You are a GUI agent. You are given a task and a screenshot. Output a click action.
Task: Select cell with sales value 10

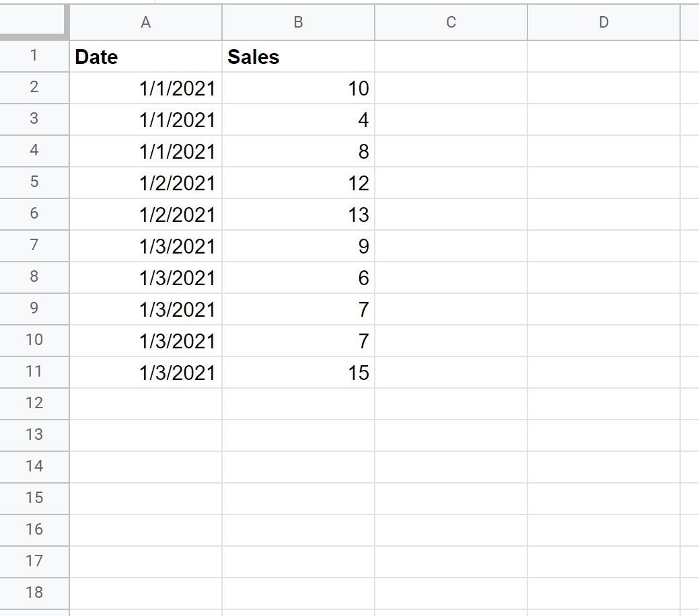click(x=298, y=88)
